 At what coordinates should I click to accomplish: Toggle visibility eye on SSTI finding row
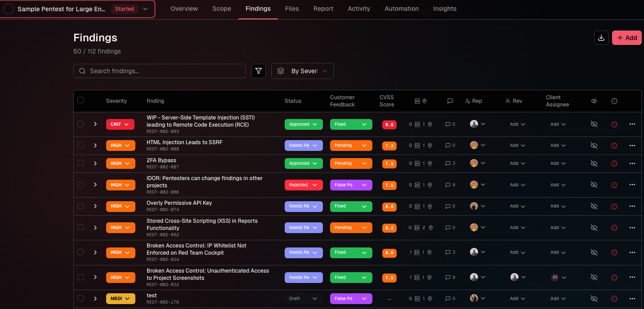pyautogui.click(x=594, y=124)
